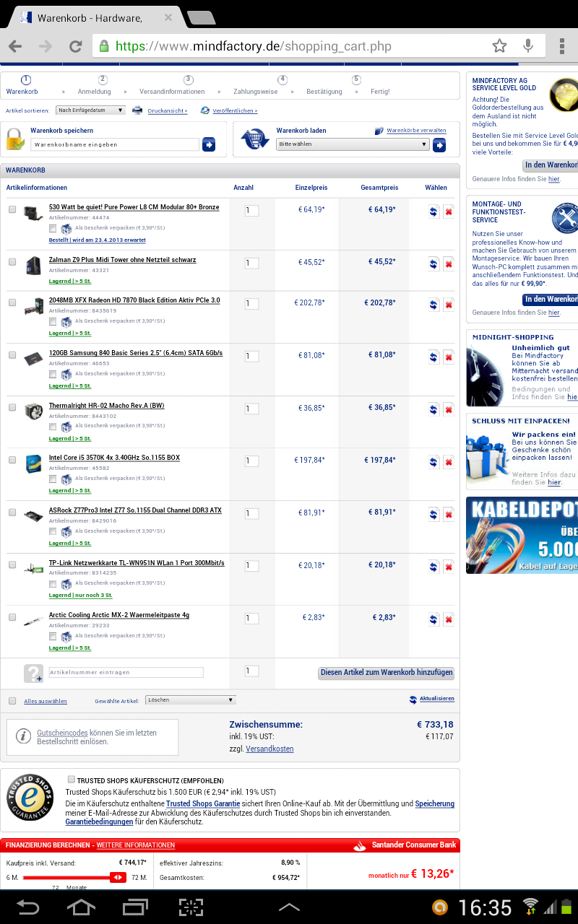Enable Trusted Shops Käuferschutz checkbox
Image resolution: width=578 pixels, height=924 pixels.
(71, 780)
